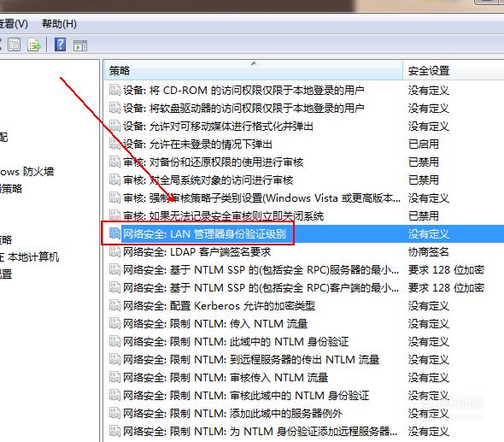Click policy icon beside 未登录的情况下弹出 row

[114, 144]
